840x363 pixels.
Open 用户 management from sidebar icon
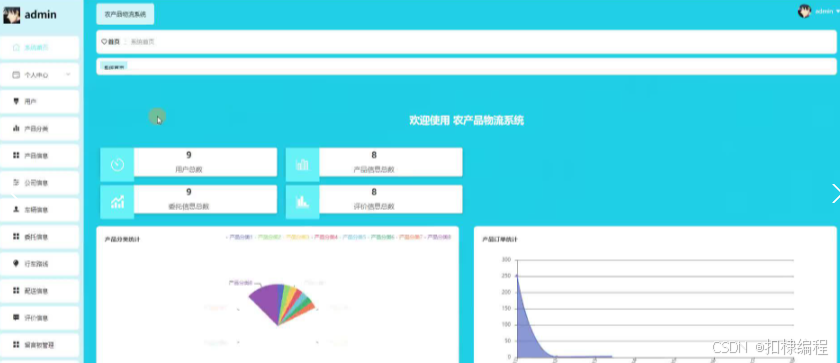16,101
